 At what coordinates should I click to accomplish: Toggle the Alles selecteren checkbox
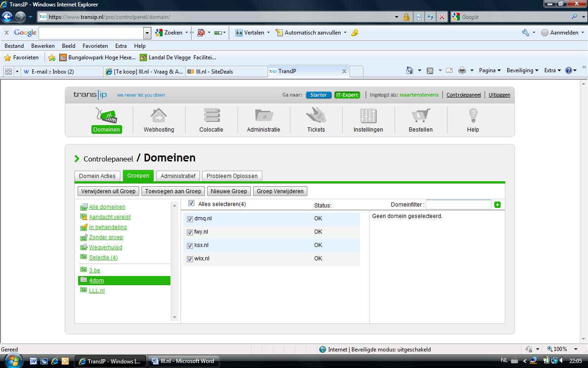[x=192, y=203]
